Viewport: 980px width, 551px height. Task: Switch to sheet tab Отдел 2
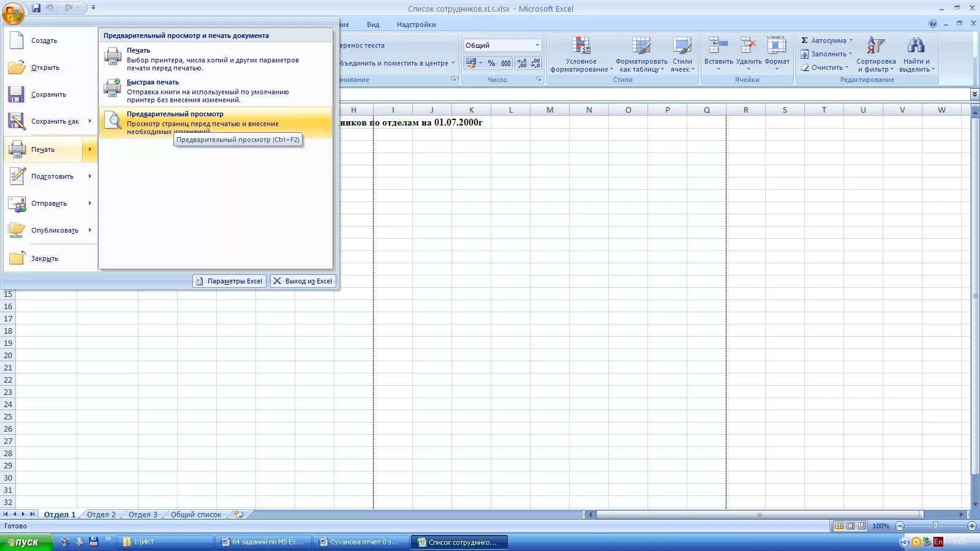click(101, 514)
